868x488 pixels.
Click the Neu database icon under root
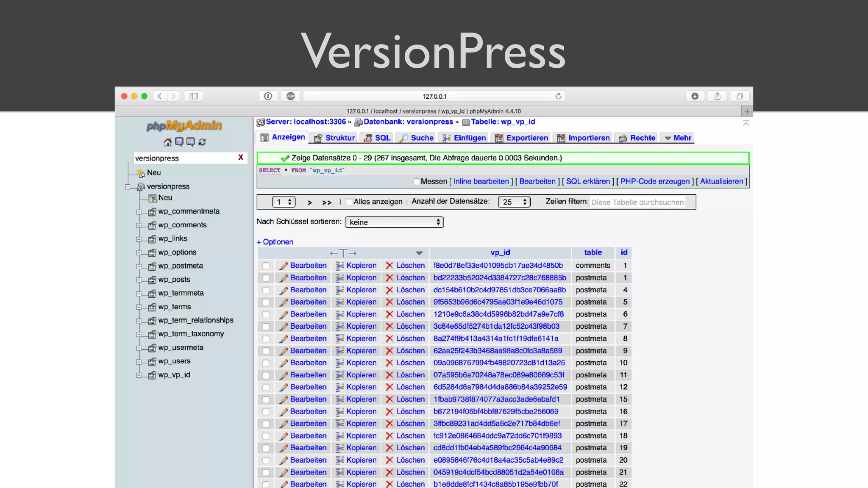[141, 173]
